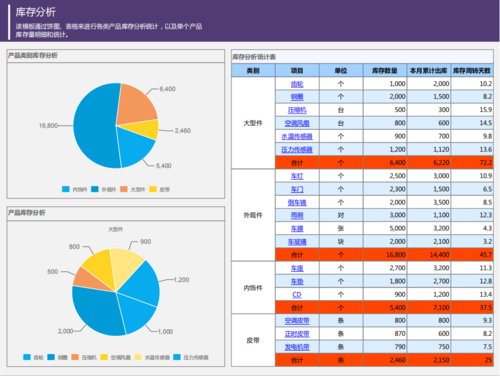Open the 车灯 item link
500x376 pixels.
click(x=297, y=176)
